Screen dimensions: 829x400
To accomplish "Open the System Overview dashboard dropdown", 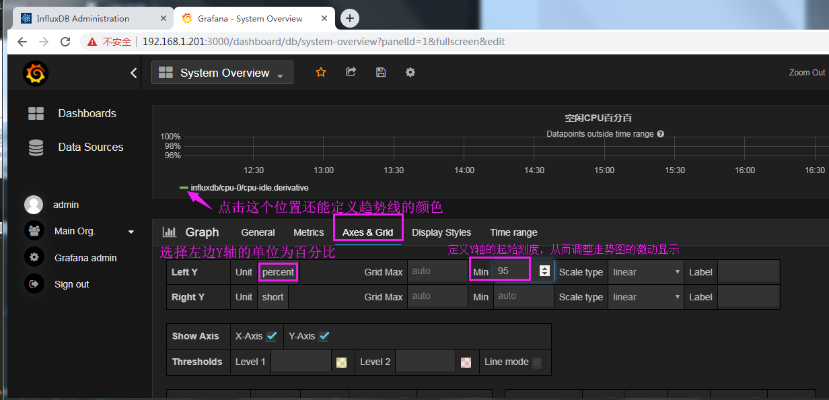I will click(x=221, y=73).
